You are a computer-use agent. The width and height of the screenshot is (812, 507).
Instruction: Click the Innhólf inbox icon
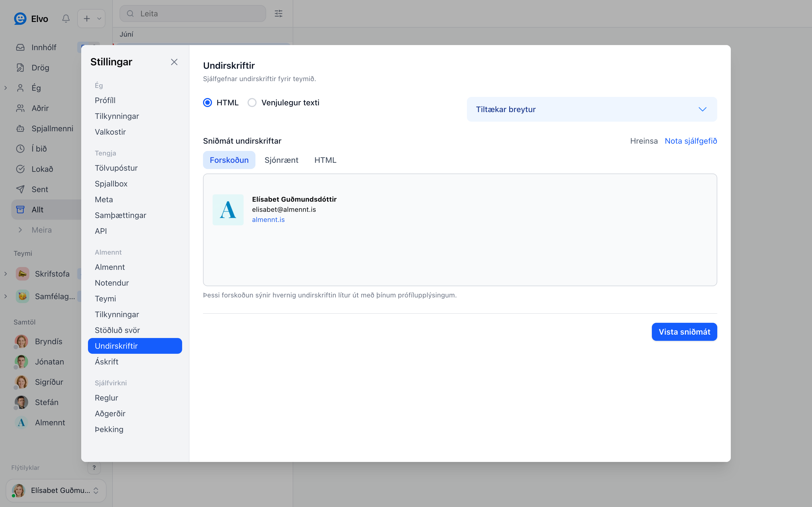pos(21,47)
